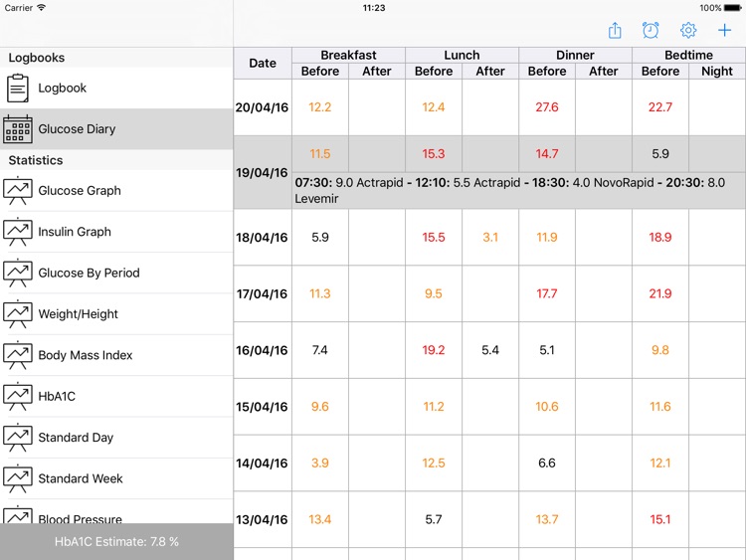Select the 14/04/16 date row
The width and height of the screenshot is (746, 560).
click(489, 463)
